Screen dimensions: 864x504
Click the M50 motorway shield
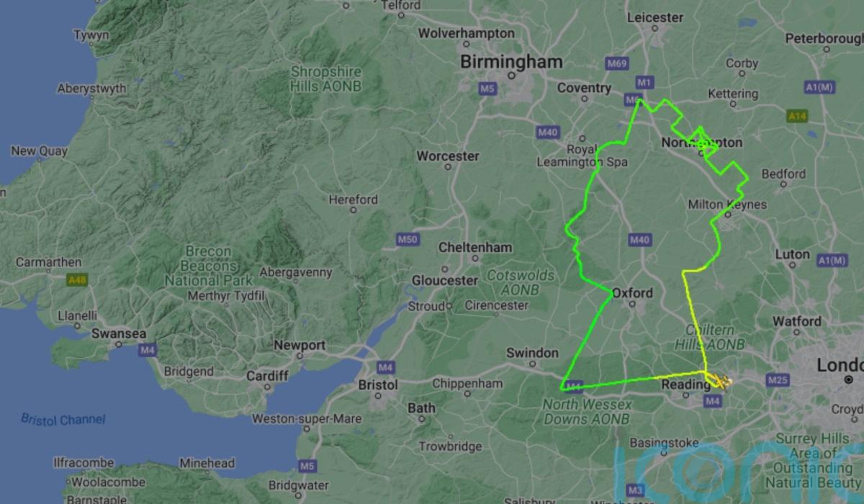408,239
